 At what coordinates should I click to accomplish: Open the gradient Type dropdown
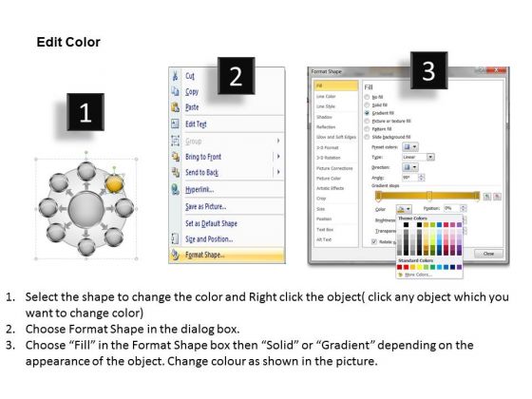[418, 157]
